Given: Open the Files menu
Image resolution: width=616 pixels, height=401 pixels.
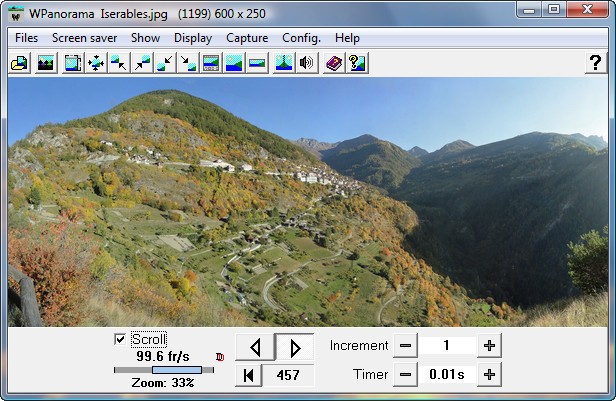Looking at the screenshot, I should (26, 38).
